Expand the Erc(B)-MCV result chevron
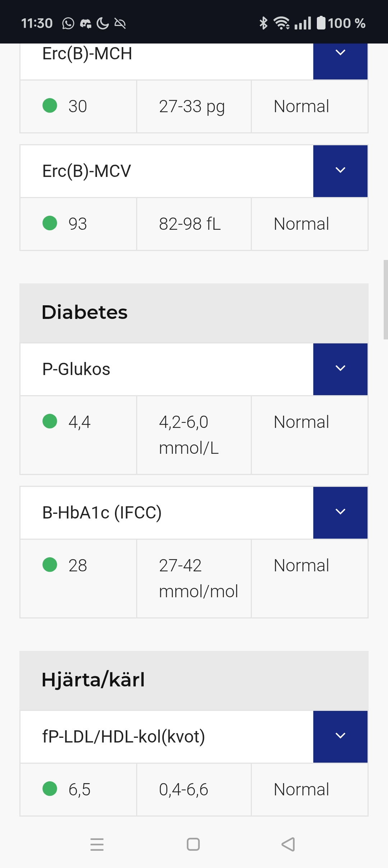388x868 pixels. click(340, 171)
